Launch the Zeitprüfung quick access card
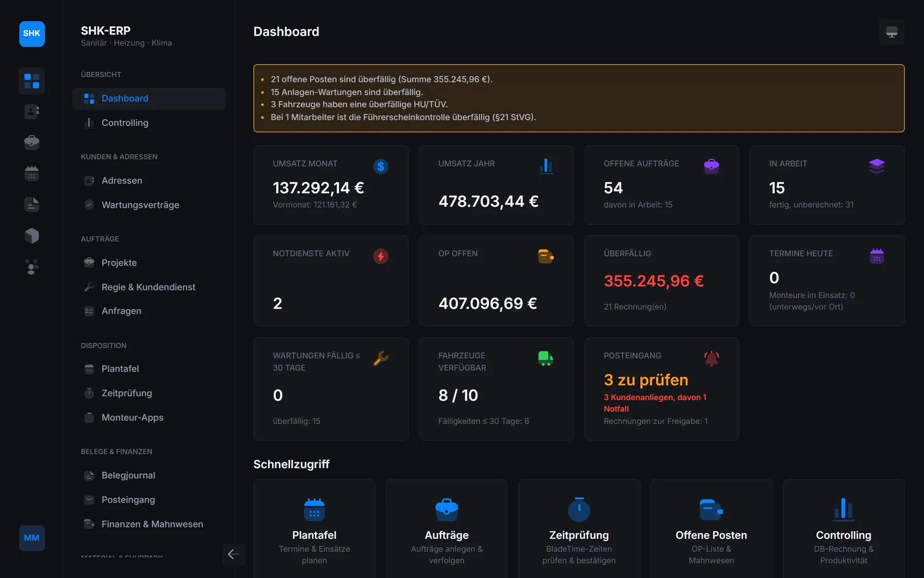The image size is (924, 578). click(579, 529)
